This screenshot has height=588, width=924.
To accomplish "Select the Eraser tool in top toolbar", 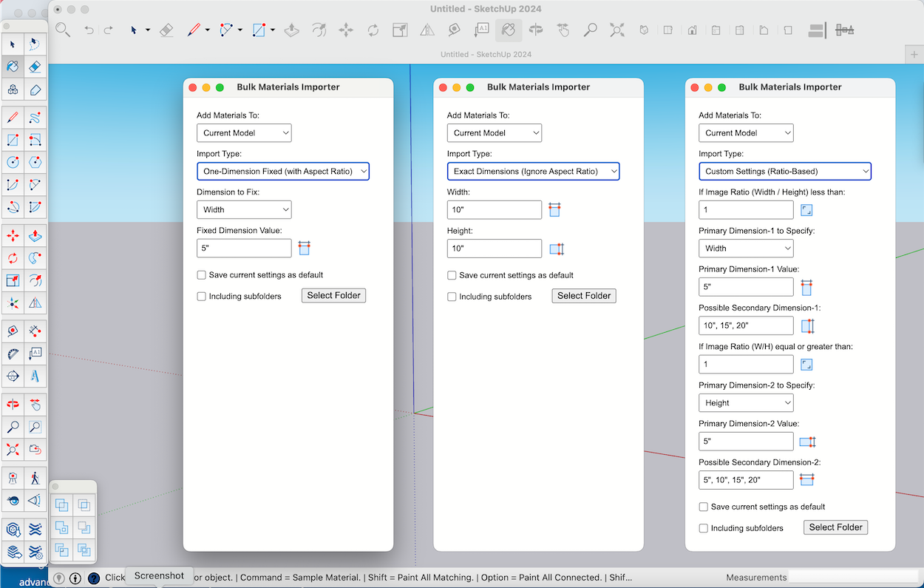I will tap(166, 30).
